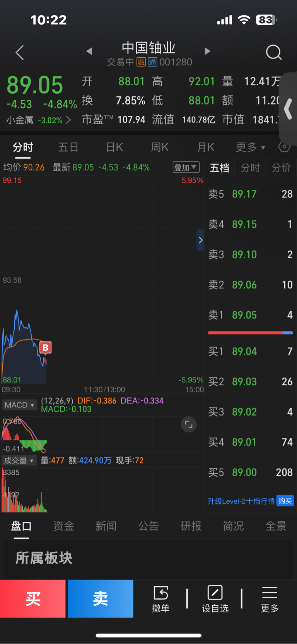Switch to the 周K weekly candlestick tab
This screenshot has height=644, width=297.
[x=160, y=147]
